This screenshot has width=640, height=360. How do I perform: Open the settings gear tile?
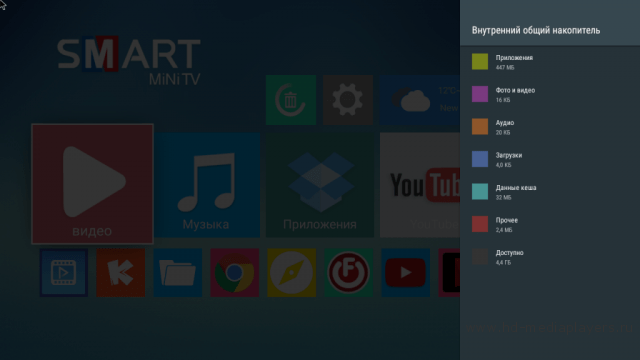coord(347,100)
